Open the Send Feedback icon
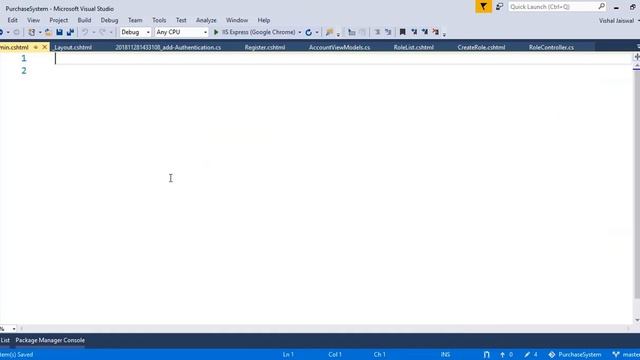640x360 pixels. [499, 7]
